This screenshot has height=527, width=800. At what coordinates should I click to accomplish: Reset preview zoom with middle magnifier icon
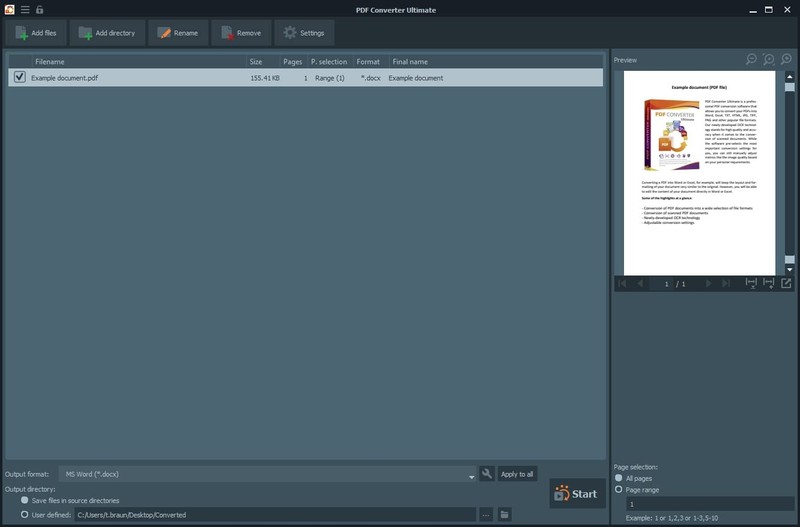pyautogui.click(x=768, y=60)
